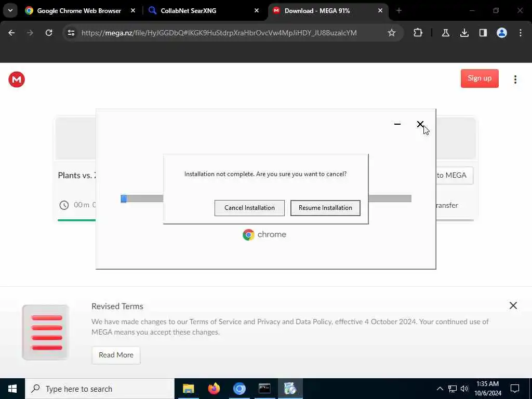Reload the current page
Image resolution: width=532 pixels, height=399 pixels.
click(x=49, y=33)
